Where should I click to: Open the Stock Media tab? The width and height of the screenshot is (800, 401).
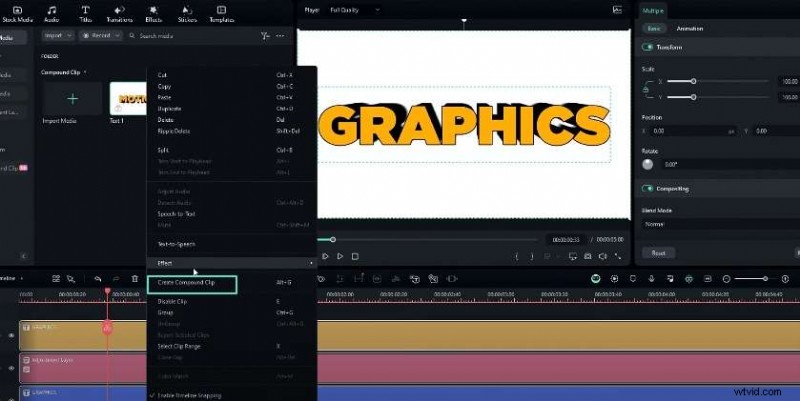tap(17, 14)
